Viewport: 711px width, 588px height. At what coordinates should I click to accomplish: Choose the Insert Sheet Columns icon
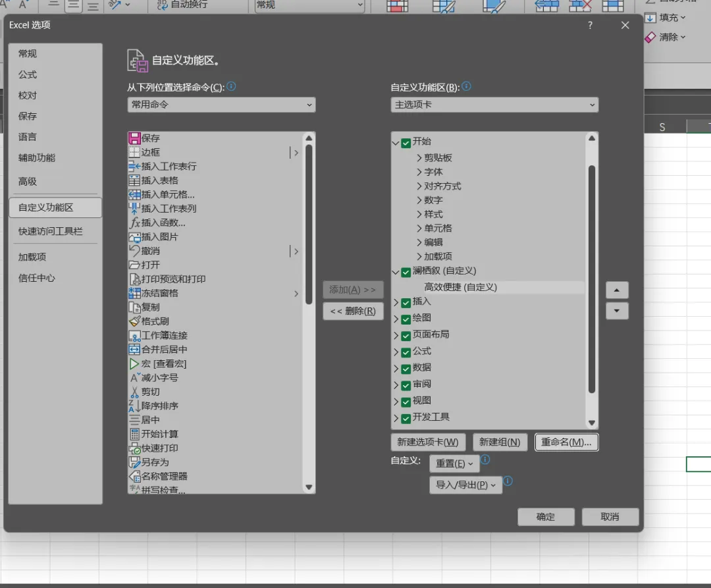(x=135, y=208)
